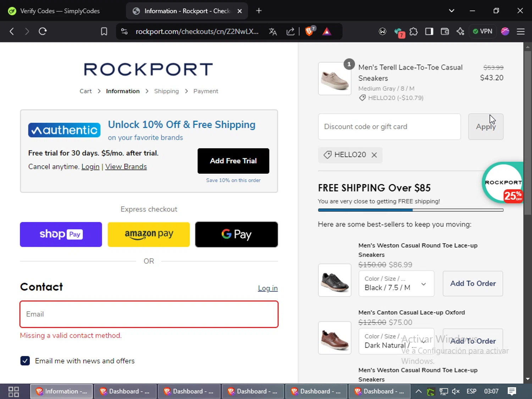This screenshot has width=532, height=399.
Task: Switch to Verify Codes — SimplyCodes tab
Action: [60, 11]
